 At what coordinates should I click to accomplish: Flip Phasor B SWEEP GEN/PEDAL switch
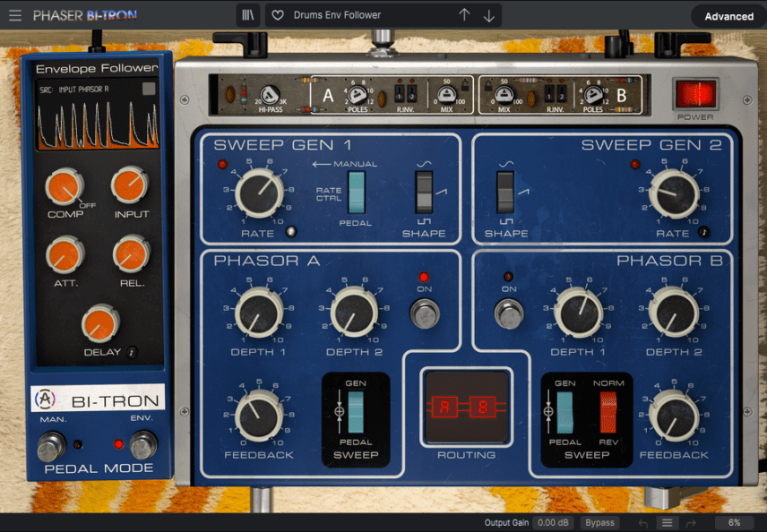[565, 412]
